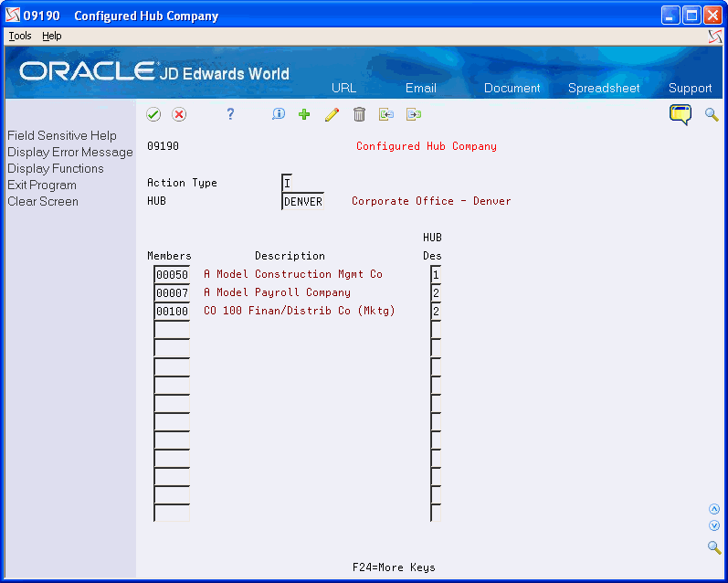
Task: Click HUB Des field for member 00100
Action: click(x=436, y=311)
